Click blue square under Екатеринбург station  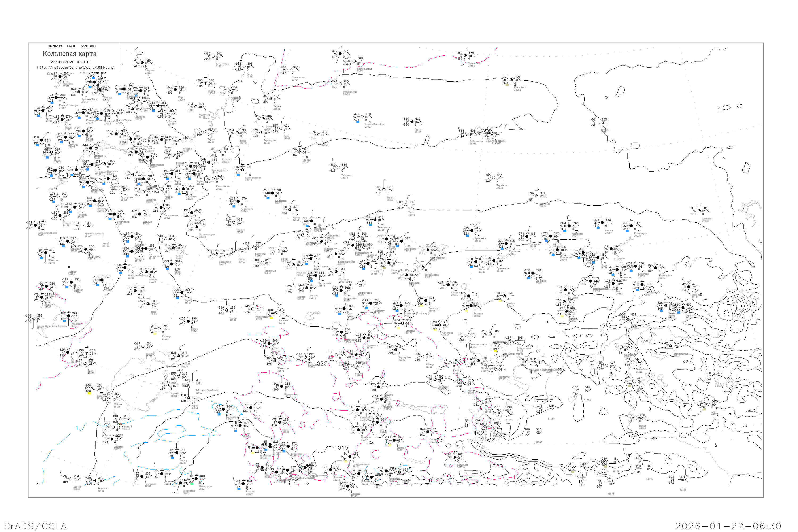pos(238,175)
